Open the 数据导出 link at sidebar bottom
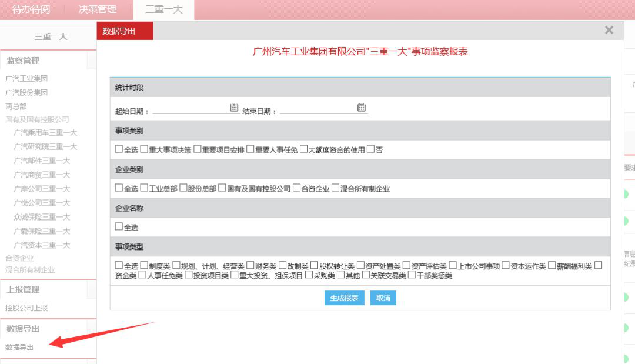 (x=19, y=348)
